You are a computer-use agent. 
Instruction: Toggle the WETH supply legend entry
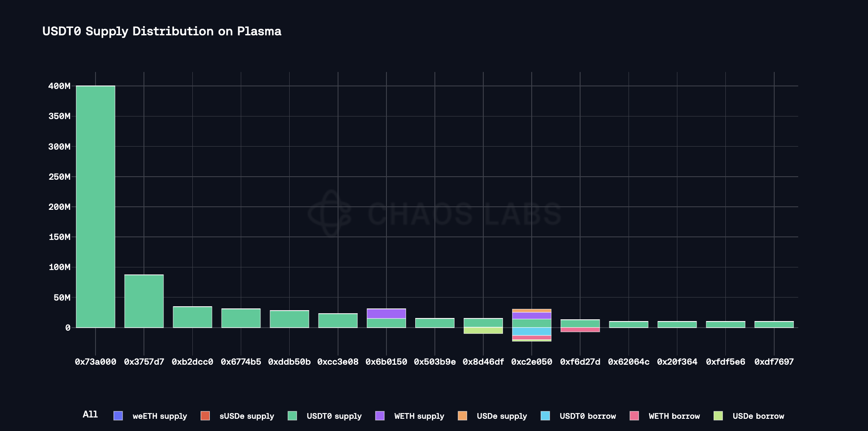coord(419,416)
